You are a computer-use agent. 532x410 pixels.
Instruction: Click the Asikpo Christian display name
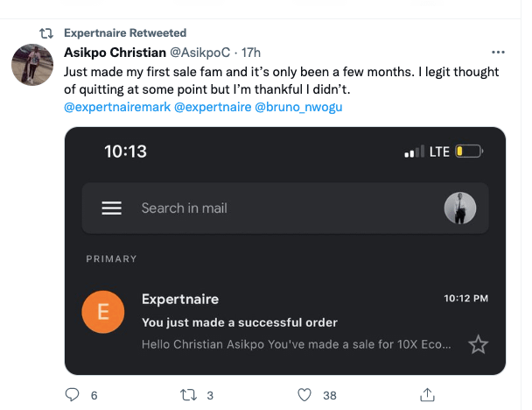112,53
